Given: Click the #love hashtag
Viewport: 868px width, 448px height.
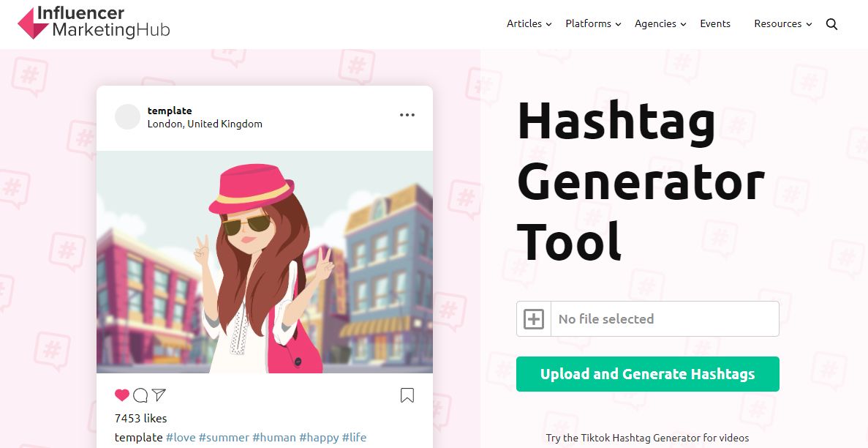Looking at the screenshot, I should (181, 438).
